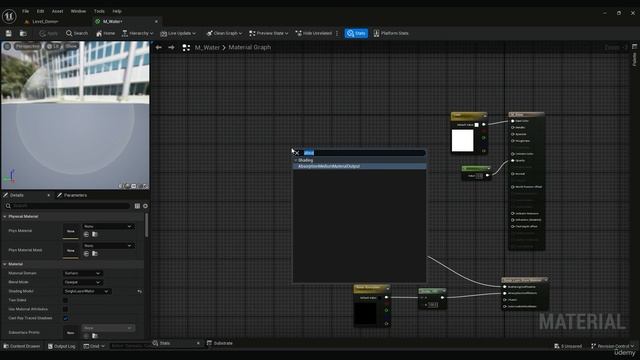640x360 pixels.
Task: Close the Details tab
Action: tap(49, 196)
